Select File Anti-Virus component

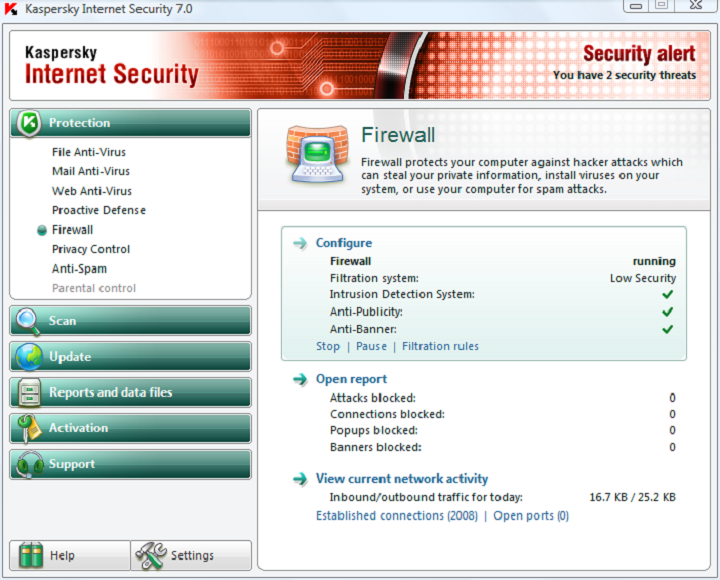[89, 152]
